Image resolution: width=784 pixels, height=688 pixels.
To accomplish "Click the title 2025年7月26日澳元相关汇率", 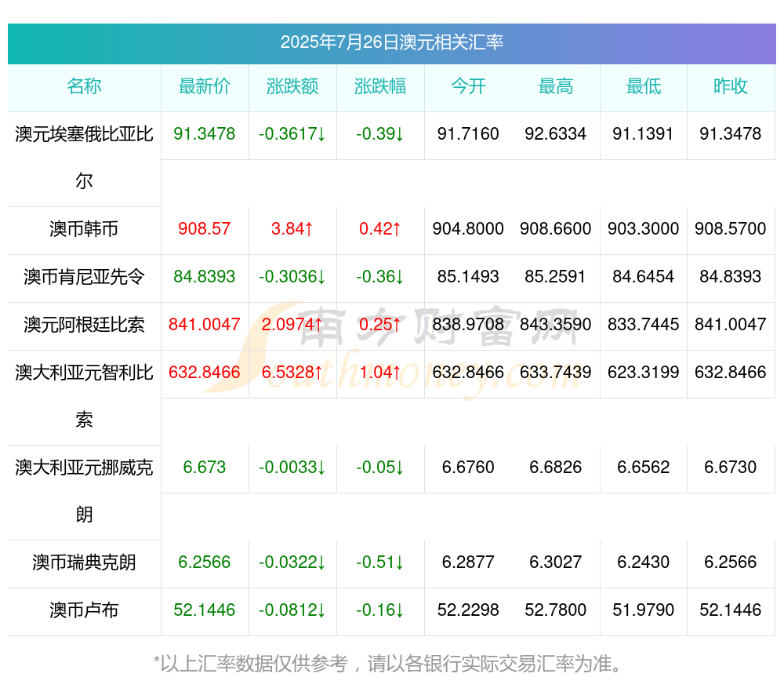I will [x=391, y=42].
